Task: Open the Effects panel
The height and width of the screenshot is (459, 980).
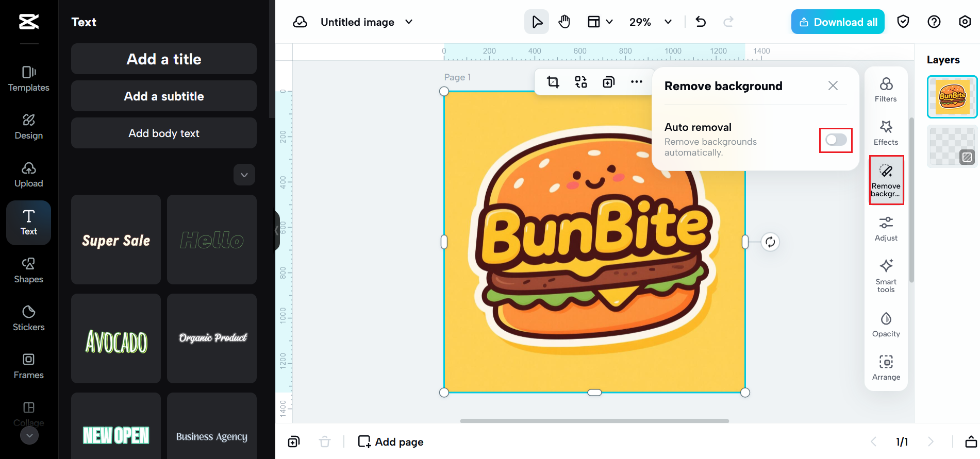Action: pyautogui.click(x=886, y=133)
